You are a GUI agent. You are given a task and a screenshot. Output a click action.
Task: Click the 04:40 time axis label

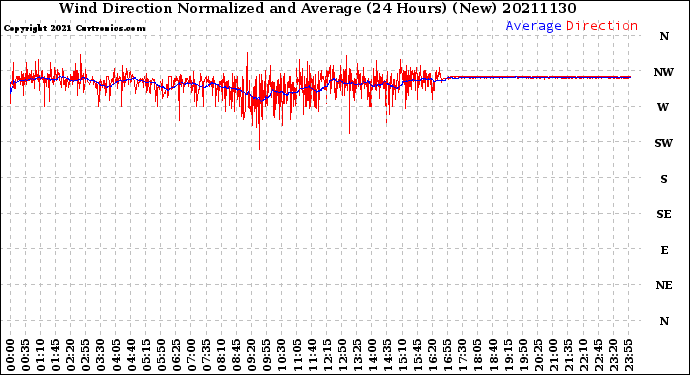[x=131, y=355]
